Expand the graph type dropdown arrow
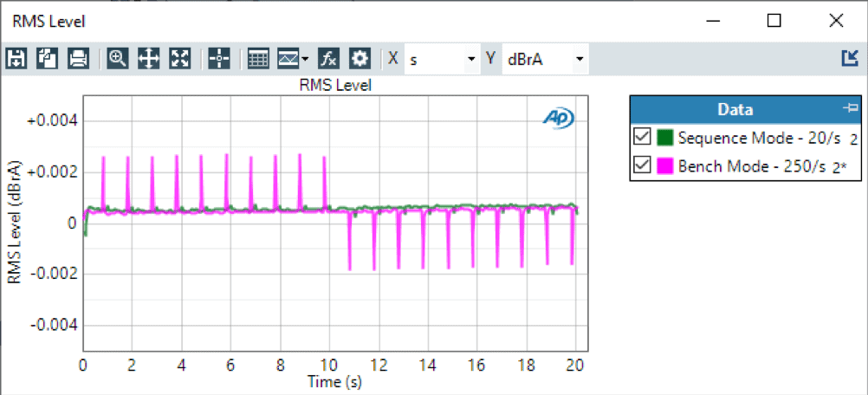 [x=305, y=59]
